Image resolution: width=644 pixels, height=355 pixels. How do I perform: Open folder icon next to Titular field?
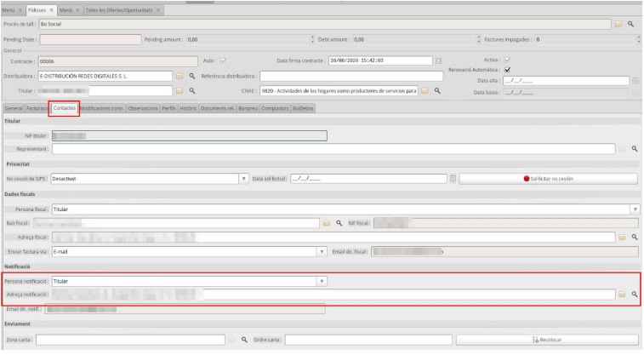(x=180, y=90)
